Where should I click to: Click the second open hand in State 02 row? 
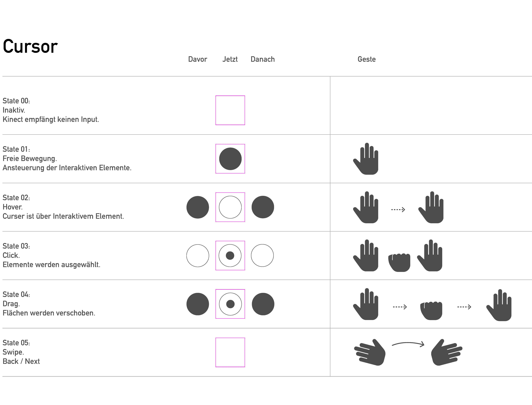click(x=431, y=207)
